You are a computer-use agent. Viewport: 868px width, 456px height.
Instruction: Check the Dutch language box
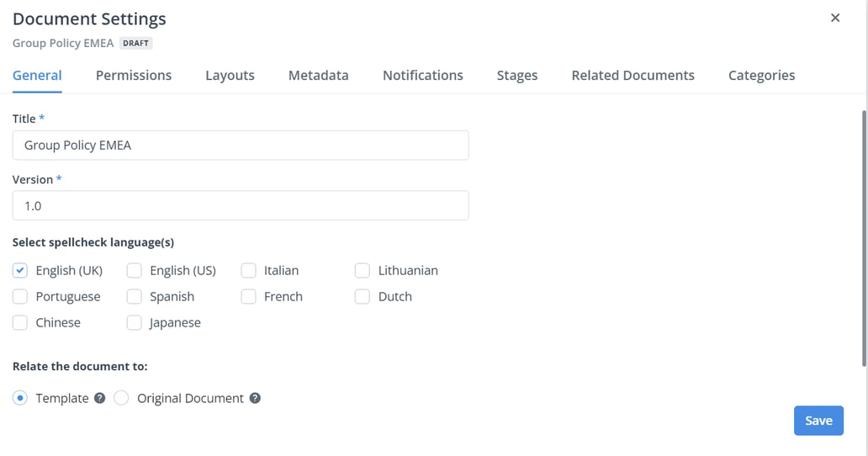(362, 296)
